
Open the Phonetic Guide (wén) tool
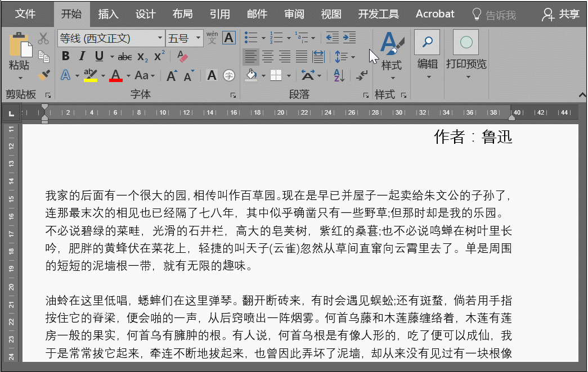click(x=212, y=38)
